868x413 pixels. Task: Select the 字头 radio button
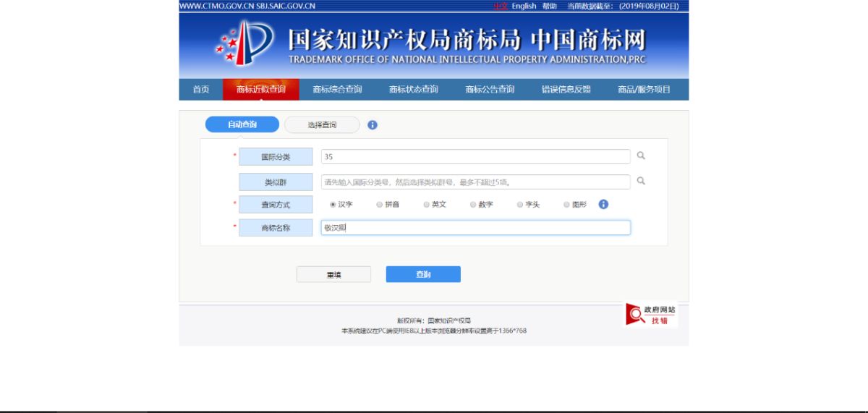pos(519,205)
